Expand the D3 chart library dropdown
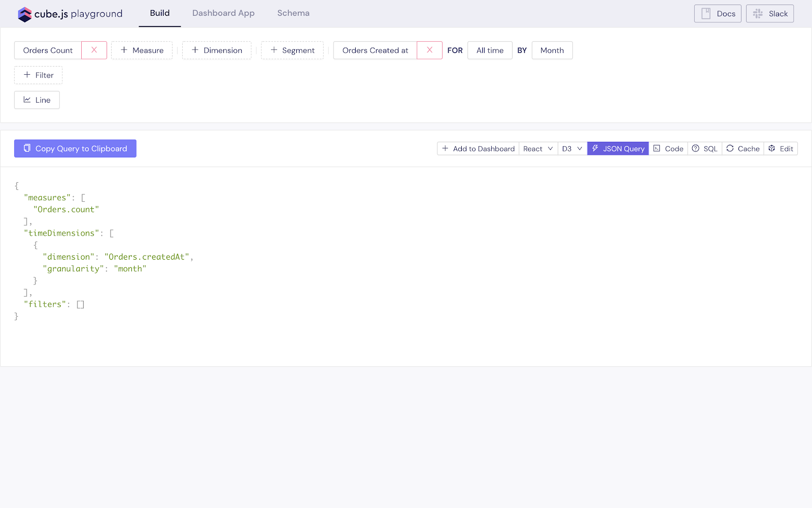Image resolution: width=812 pixels, height=508 pixels. [x=572, y=148]
